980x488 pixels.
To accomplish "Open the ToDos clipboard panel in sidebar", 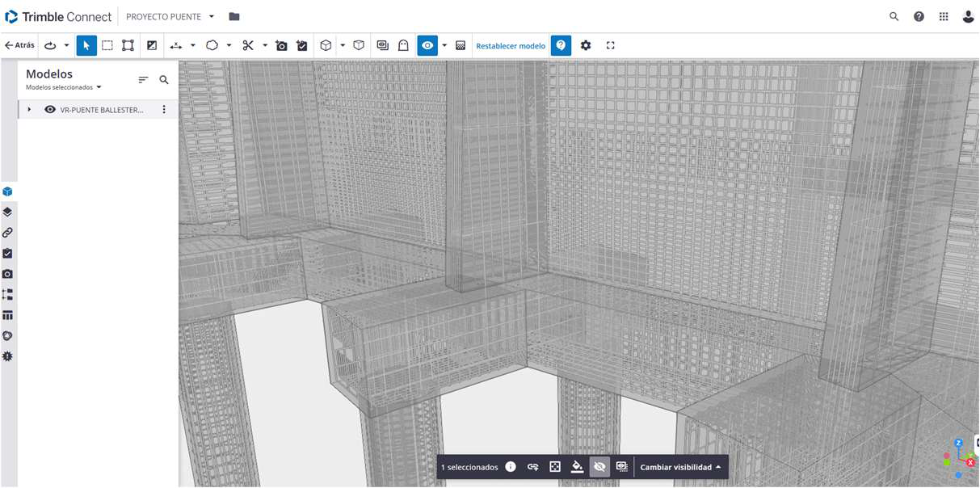I will pyautogui.click(x=7, y=254).
